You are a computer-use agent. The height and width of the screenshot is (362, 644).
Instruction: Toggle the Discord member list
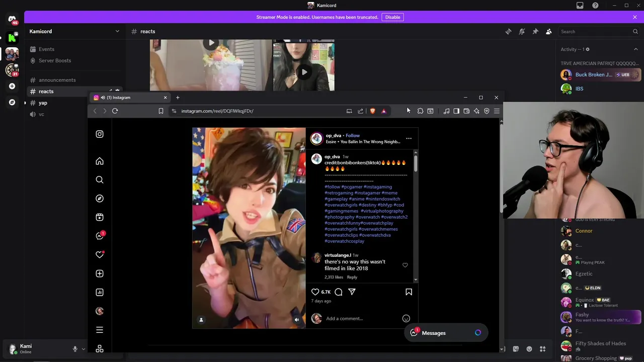coord(549,32)
